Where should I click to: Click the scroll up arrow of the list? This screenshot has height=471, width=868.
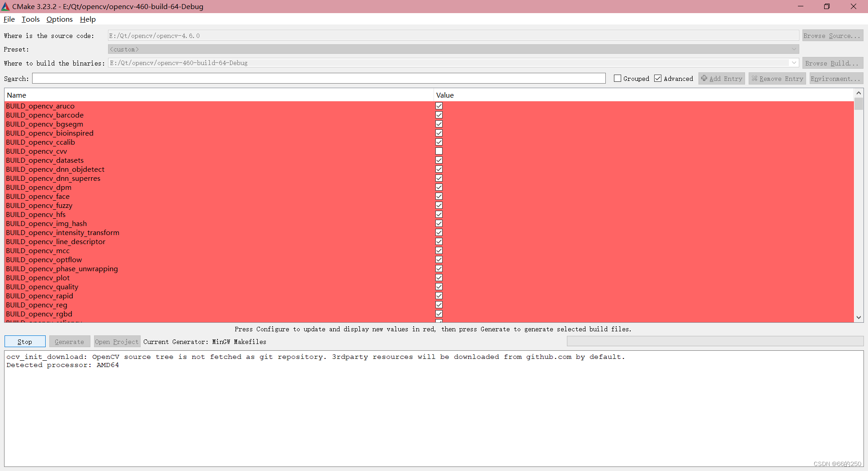[859, 93]
